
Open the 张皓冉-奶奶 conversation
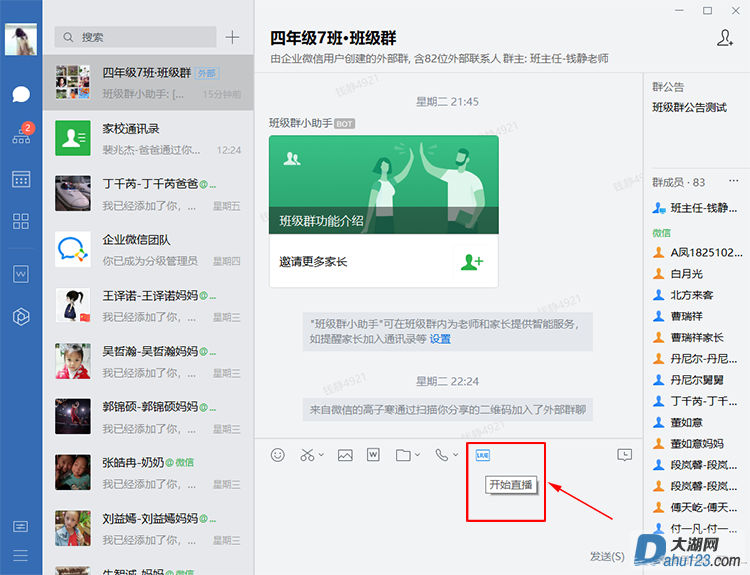pyautogui.click(x=148, y=472)
